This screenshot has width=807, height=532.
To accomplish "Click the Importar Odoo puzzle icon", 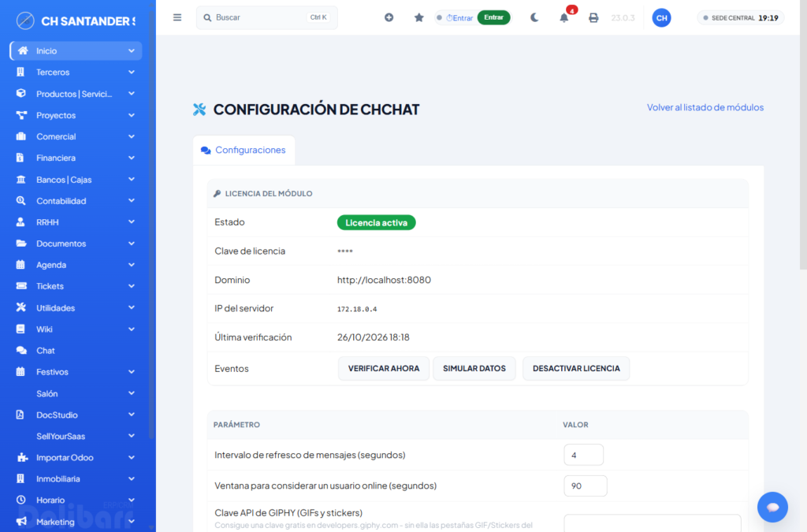I will (21, 457).
